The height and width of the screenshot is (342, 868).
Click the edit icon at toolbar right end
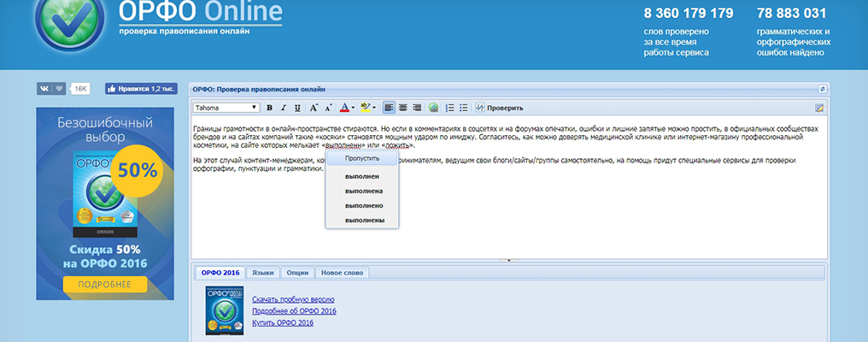pos(819,108)
